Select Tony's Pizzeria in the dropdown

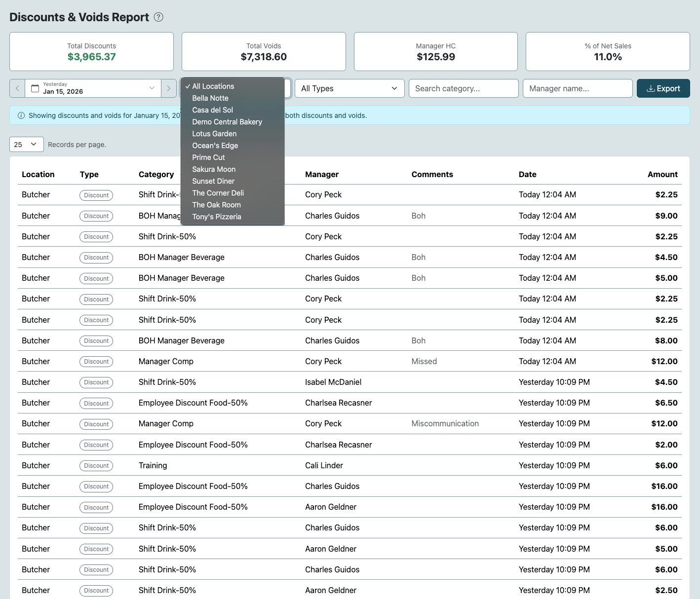click(217, 217)
